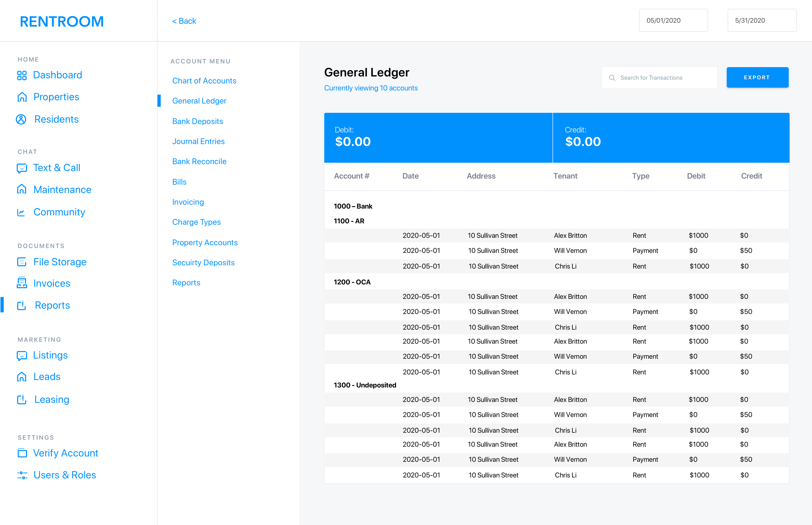Open Verify Account settings
Image resolution: width=812 pixels, height=525 pixels.
click(66, 453)
